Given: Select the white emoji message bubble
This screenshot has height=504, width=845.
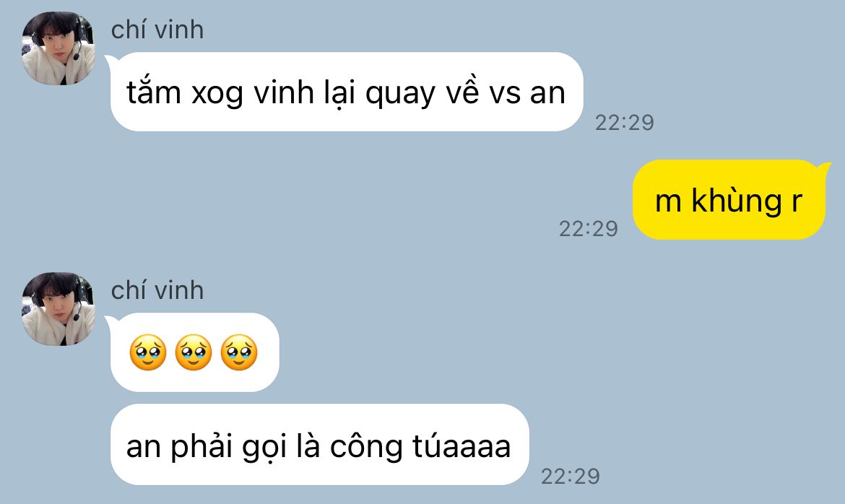Looking at the screenshot, I should point(194,352).
